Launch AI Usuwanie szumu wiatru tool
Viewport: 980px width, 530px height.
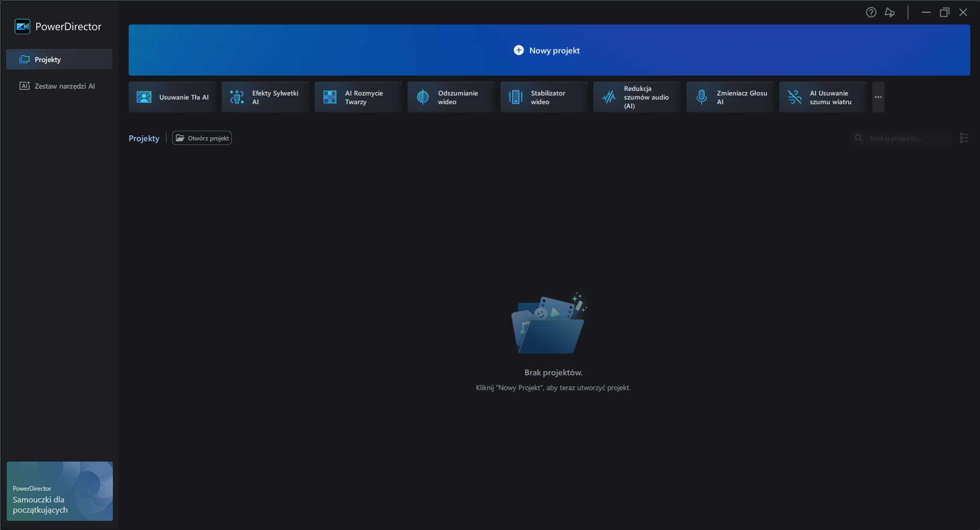(823, 97)
